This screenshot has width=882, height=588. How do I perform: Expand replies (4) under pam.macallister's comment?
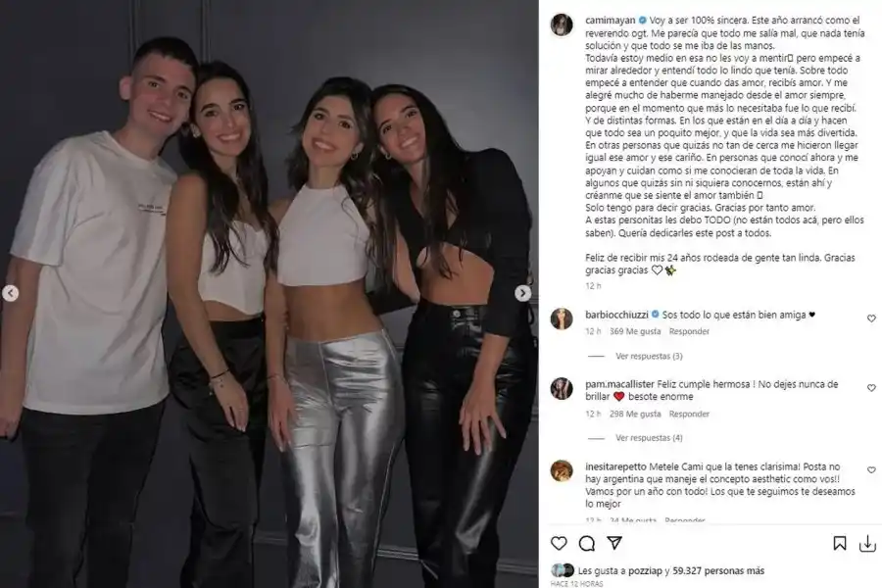click(649, 438)
